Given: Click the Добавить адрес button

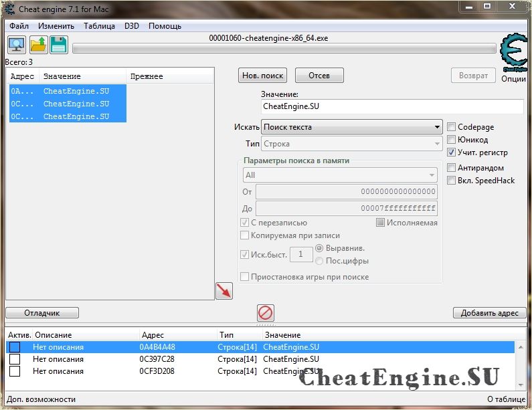Looking at the screenshot, I should click(490, 312).
